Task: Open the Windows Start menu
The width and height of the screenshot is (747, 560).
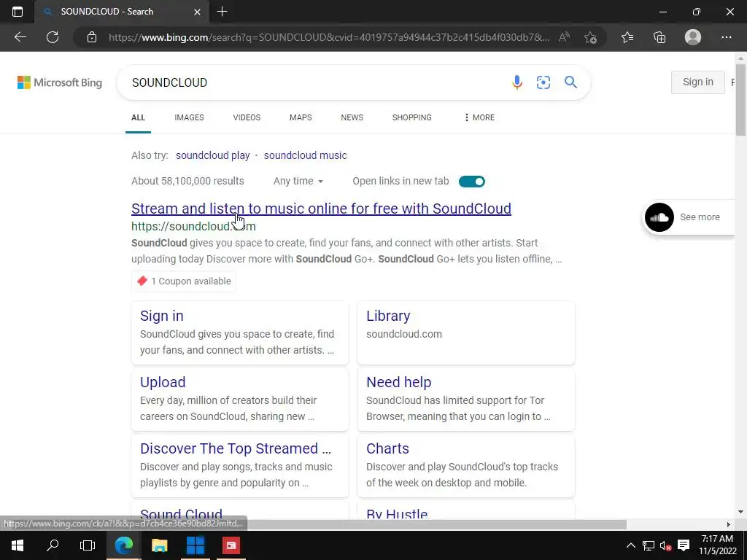Action: pos(18,545)
